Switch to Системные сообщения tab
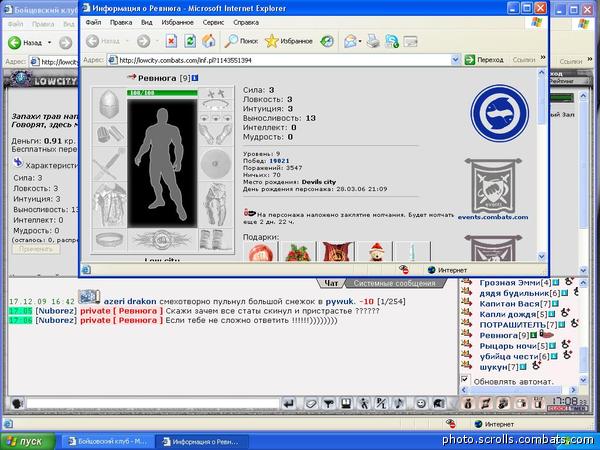The width and height of the screenshot is (600, 450). click(395, 284)
